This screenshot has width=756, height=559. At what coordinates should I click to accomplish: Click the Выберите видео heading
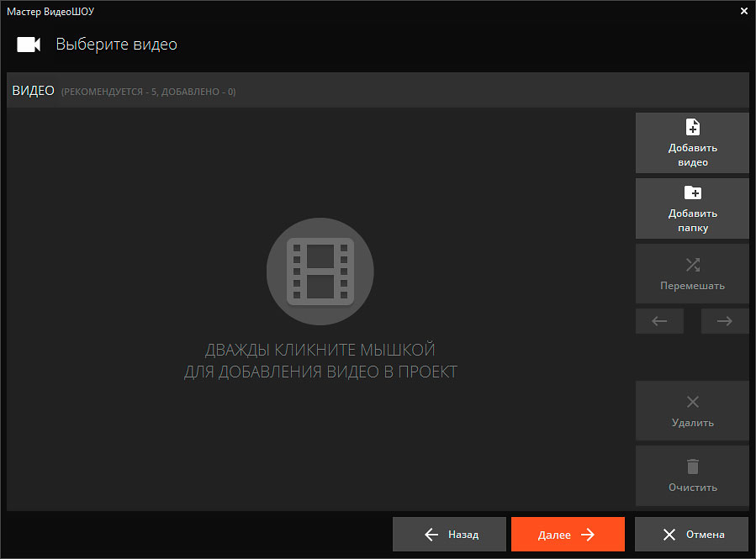(x=116, y=45)
